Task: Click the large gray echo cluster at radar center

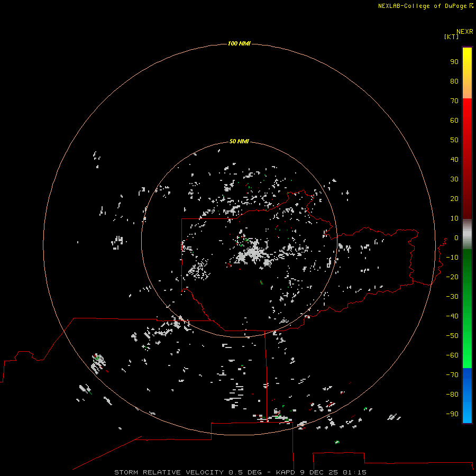Action: 253,253
